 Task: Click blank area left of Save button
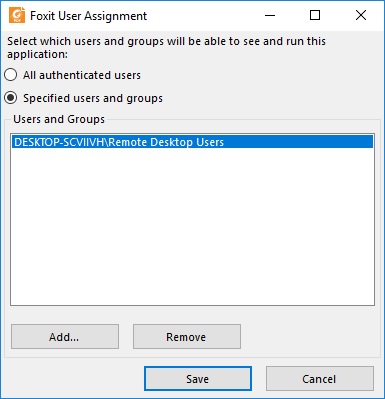[x=73, y=379]
